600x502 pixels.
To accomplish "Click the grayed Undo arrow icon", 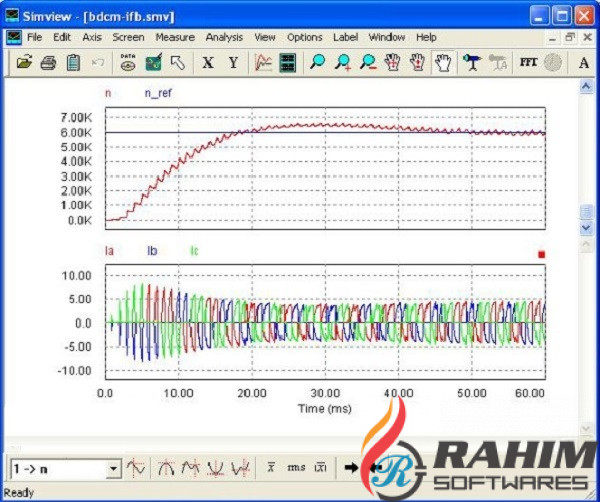I will (98, 62).
